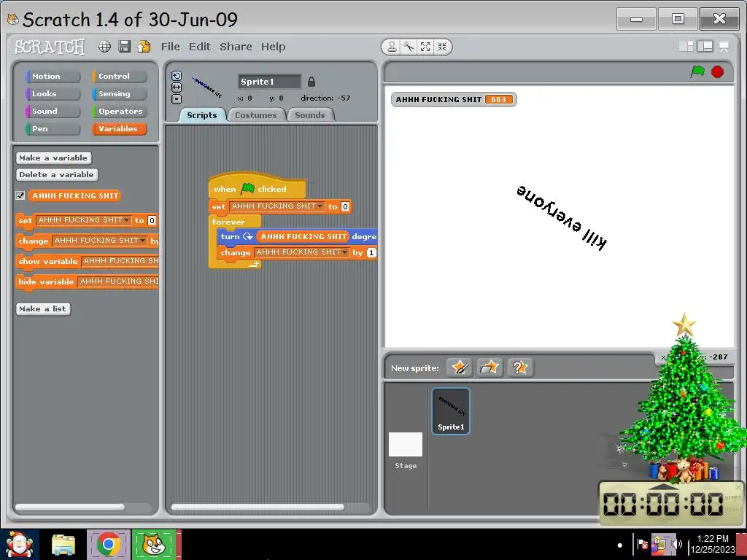Click the blocks palette horizontal scrollbar

[70, 507]
